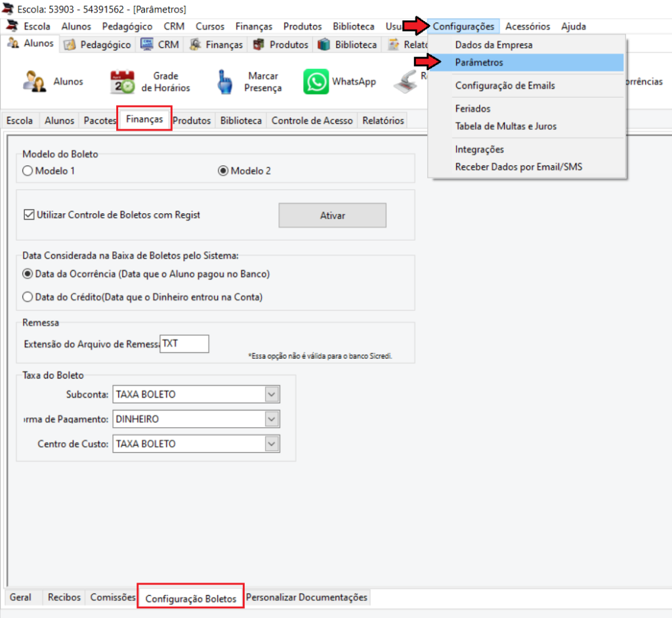Switch to Configuração Boletos bottom tab

191,598
